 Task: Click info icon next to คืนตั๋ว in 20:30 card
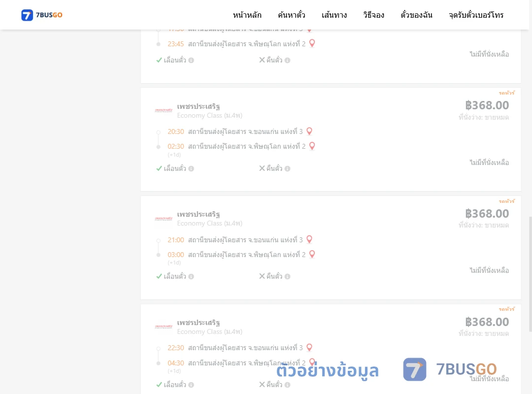pyautogui.click(x=287, y=168)
